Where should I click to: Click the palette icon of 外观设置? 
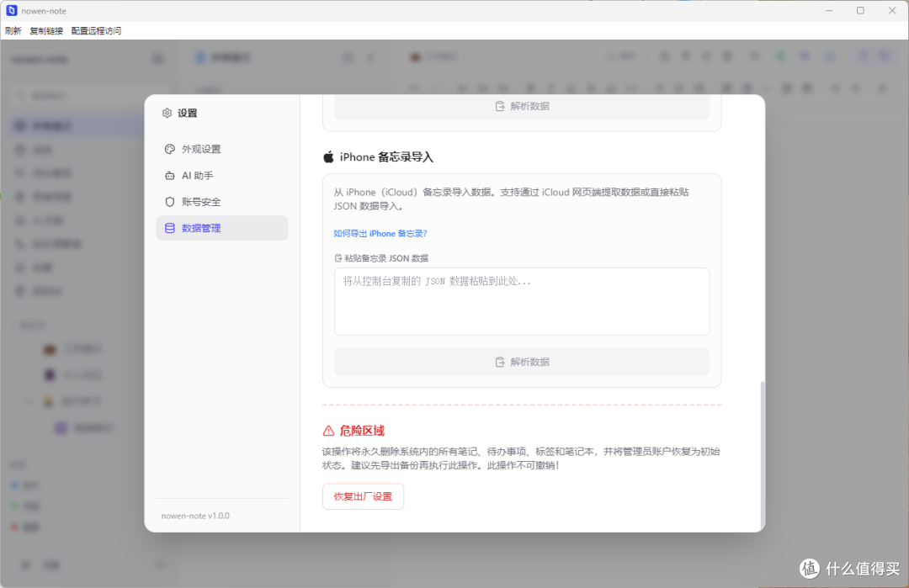(170, 149)
